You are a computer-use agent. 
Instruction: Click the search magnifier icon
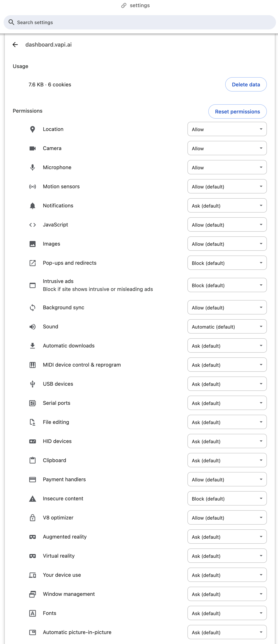pos(11,22)
